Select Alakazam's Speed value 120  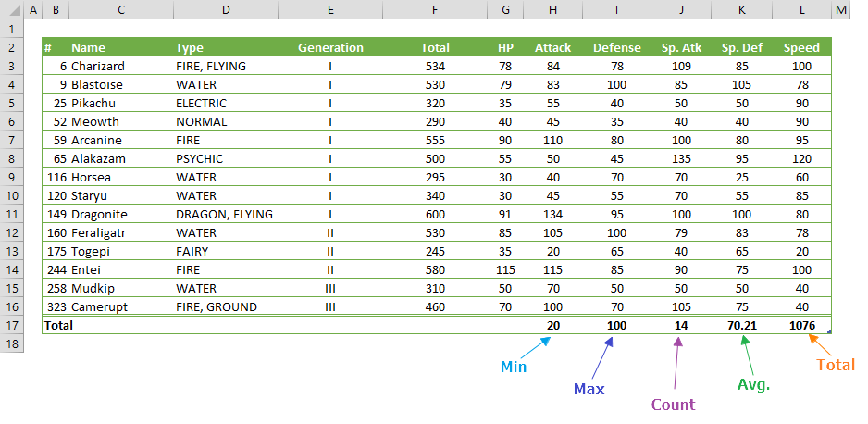coord(801,159)
